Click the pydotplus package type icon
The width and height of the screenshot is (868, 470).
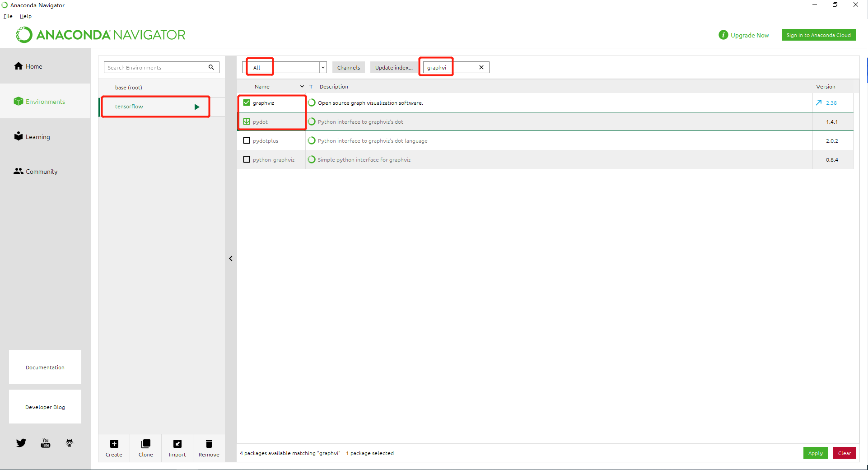[312, 140]
